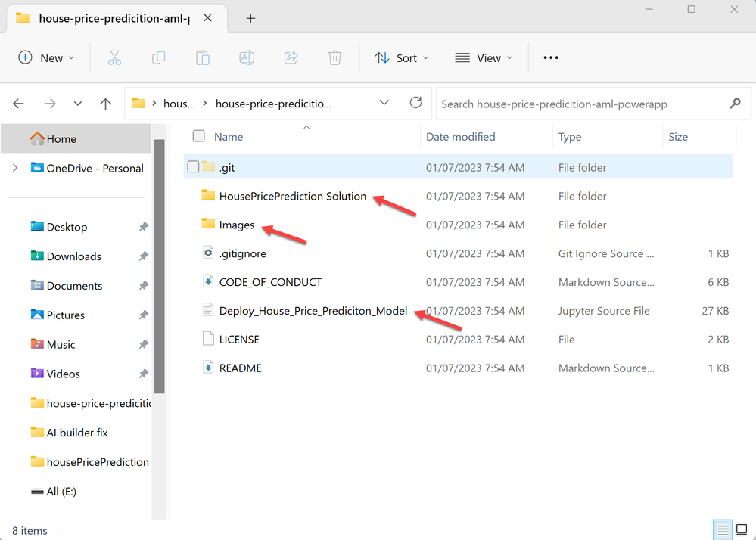Viewport: 756px width, 540px height.
Task: Click the Copy icon in toolbar
Action: (159, 57)
